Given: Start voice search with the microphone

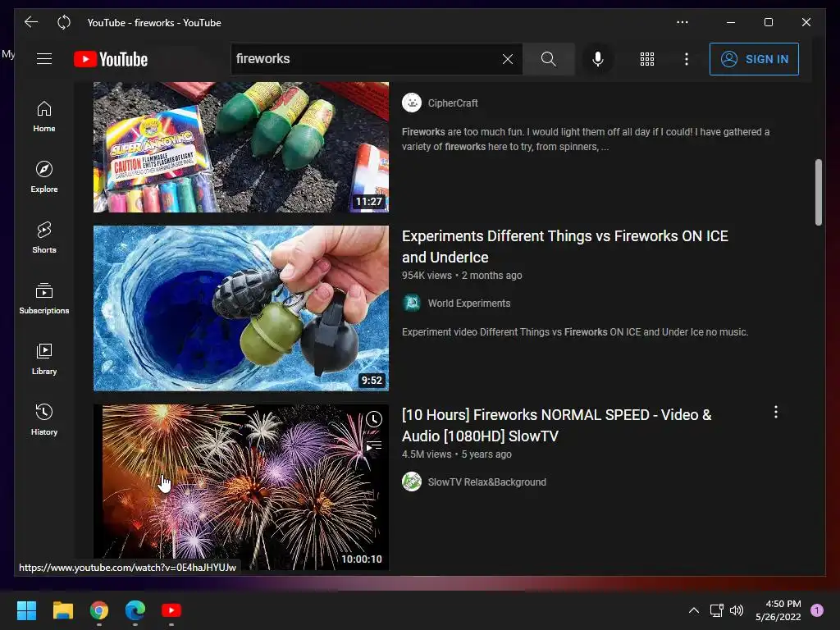Looking at the screenshot, I should 598,59.
